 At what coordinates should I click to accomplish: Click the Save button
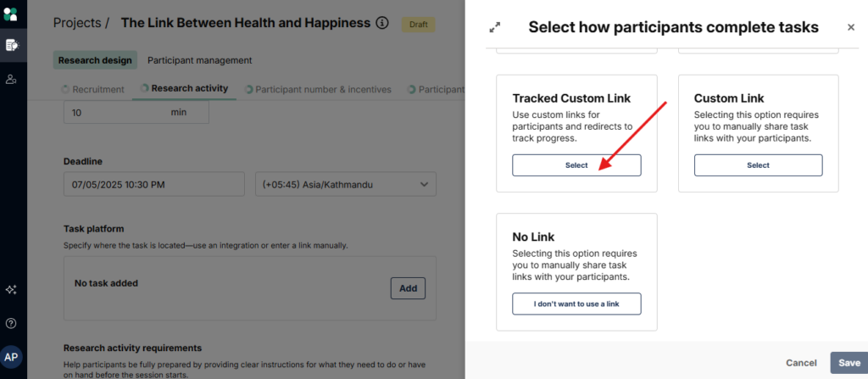pos(849,363)
